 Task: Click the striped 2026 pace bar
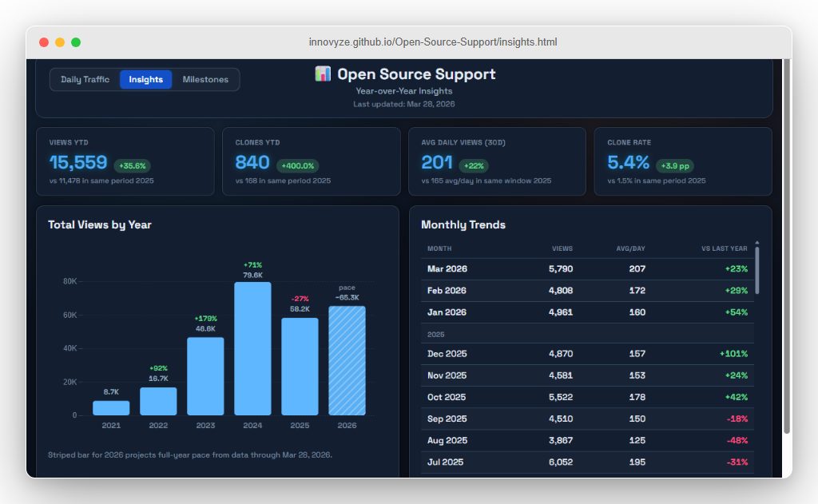point(347,360)
